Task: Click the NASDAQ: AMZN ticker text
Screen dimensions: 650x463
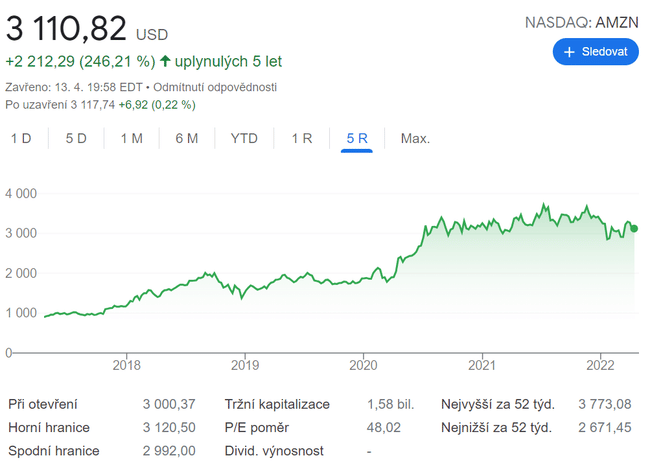Action: tap(581, 21)
